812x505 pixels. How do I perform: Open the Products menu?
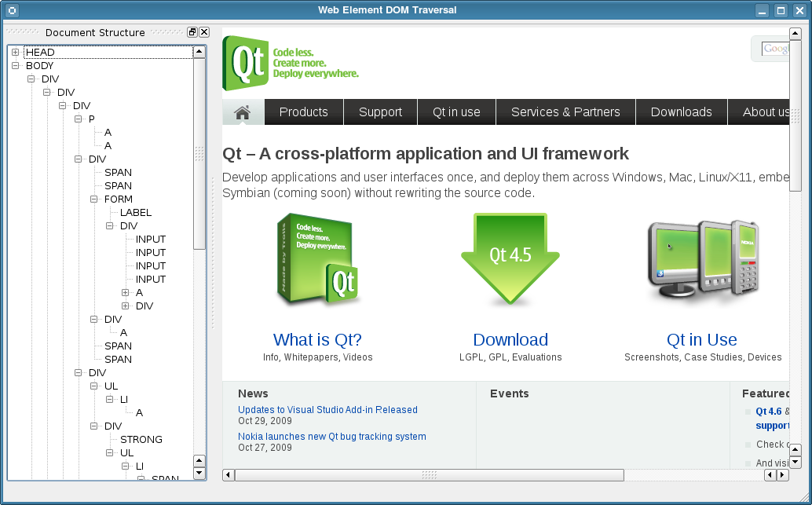coord(303,112)
